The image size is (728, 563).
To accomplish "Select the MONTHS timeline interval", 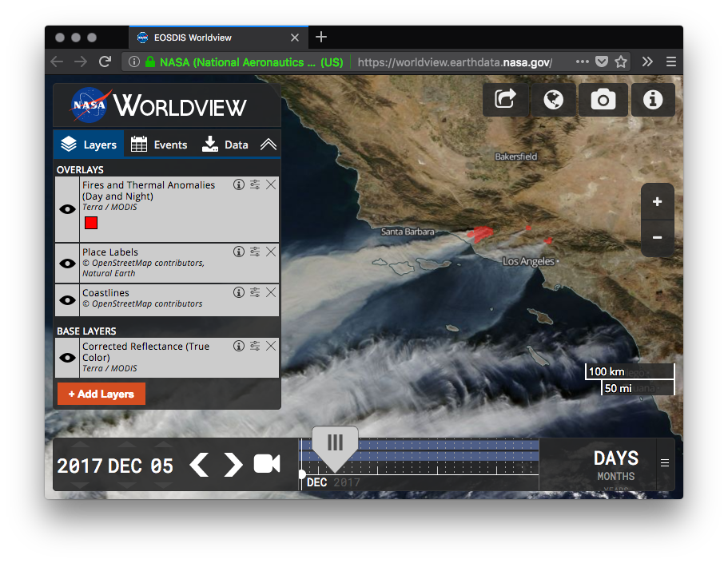I will 615,476.
